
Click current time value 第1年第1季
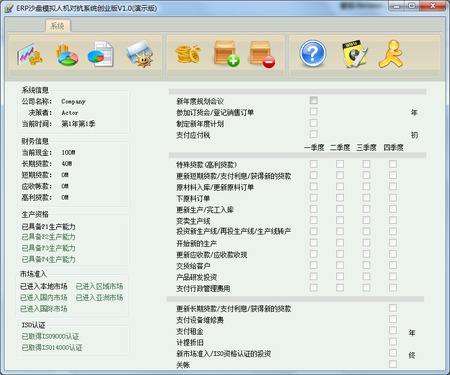click(78, 124)
